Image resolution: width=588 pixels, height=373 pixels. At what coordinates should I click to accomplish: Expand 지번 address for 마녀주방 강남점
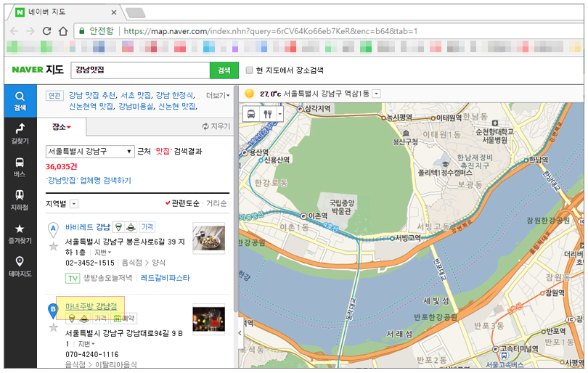click(86, 344)
